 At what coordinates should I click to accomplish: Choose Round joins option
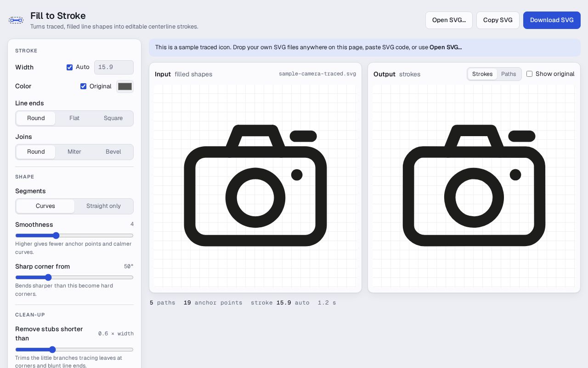[36, 152]
